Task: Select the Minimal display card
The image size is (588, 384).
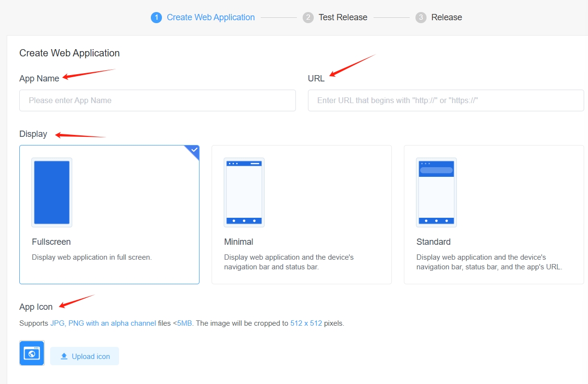Action: (x=302, y=214)
